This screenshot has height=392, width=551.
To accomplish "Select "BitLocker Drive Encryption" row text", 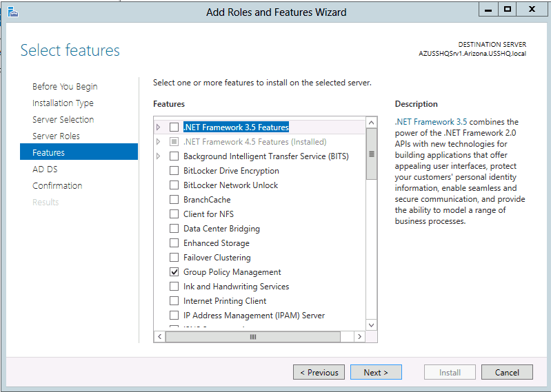I will tap(231, 171).
